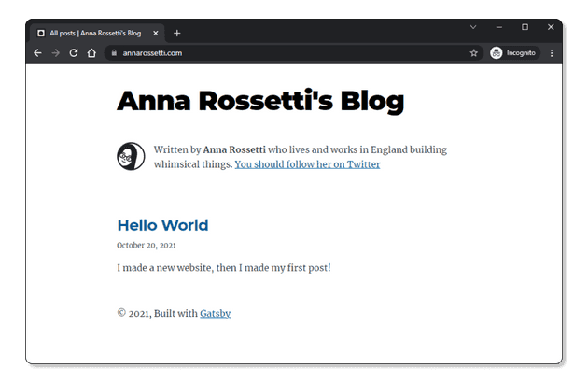Select the 'All posts | Anna Rossetti's Blog' tab
Screen dimensions: 588x383
pyautogui.click(x=97, y=33)
